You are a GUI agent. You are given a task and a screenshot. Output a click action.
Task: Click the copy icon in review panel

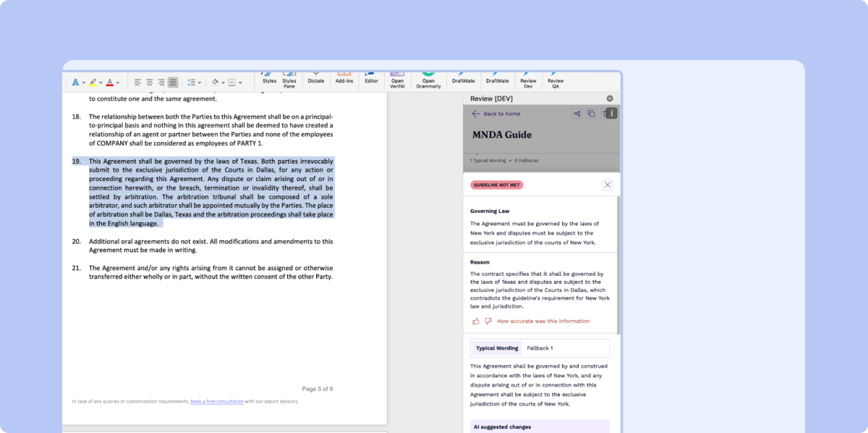point(591,114)
